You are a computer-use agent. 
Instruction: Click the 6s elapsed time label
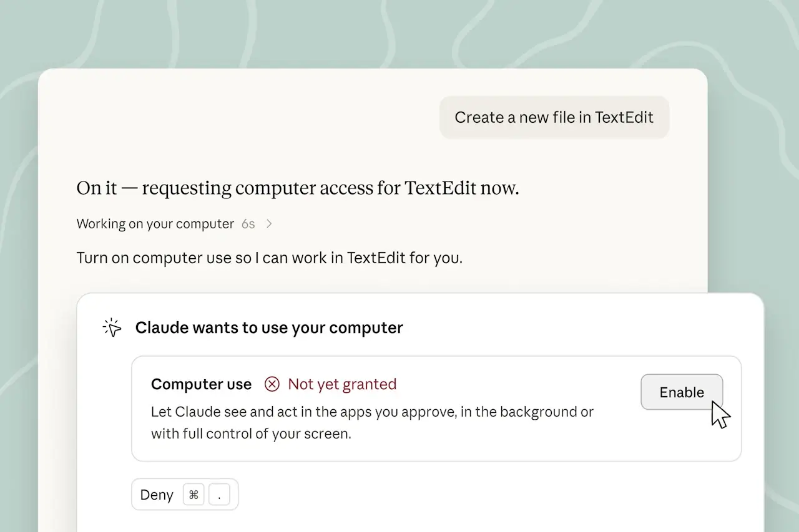[x=248, y=224]
